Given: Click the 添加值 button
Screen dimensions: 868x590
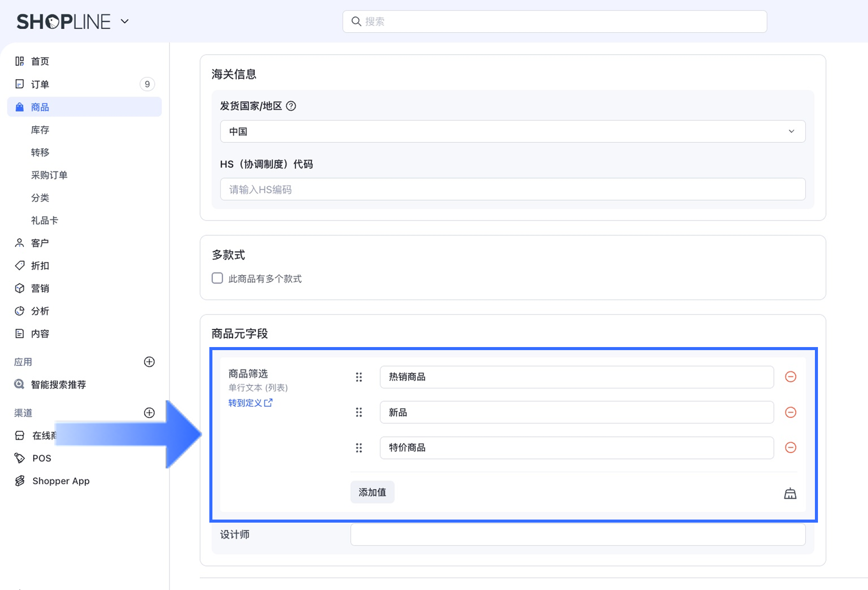Looking at the screenshot, I should click(372, 493).
